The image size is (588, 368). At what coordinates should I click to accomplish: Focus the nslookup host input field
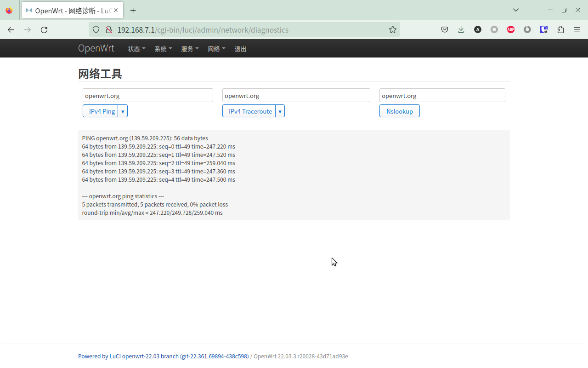(442, 95)
